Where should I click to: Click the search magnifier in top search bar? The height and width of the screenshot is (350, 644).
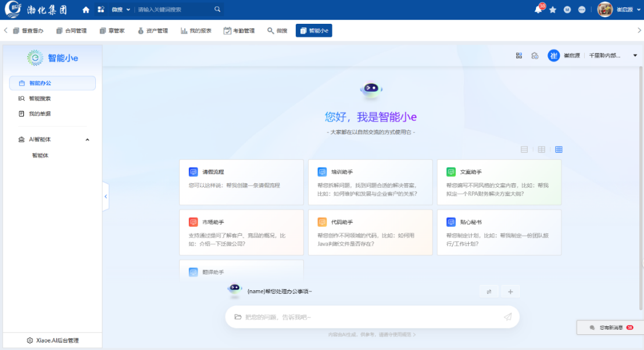pyautogui.click(x=217, y=10)
